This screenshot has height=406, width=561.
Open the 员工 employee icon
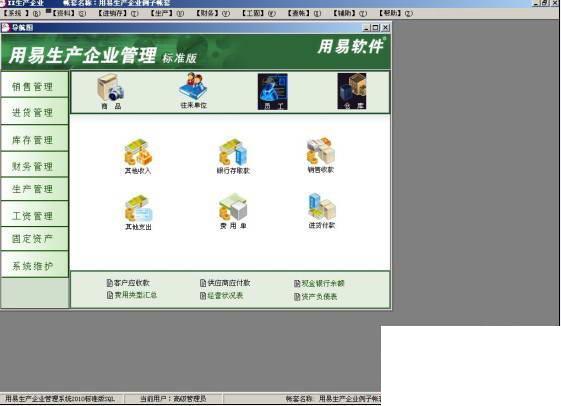click(x=273, y=92)
